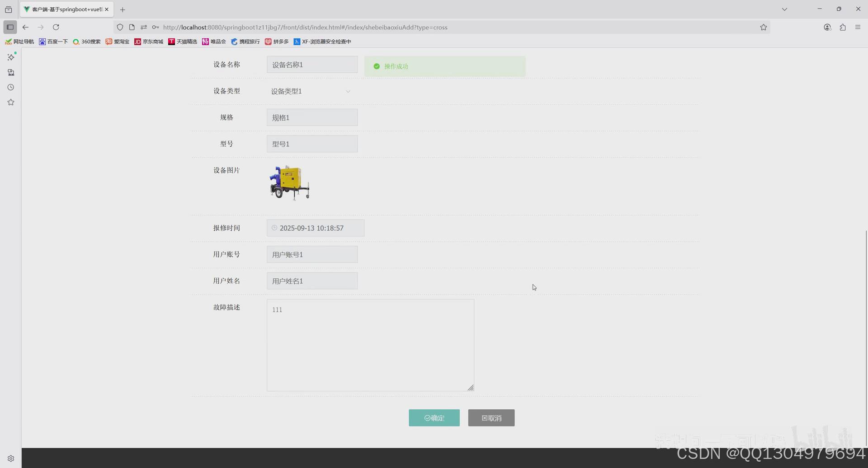Open the AI sparkle sidebar icon
The width and height of the screenshot is (868, 468).
tap(11, 57)
